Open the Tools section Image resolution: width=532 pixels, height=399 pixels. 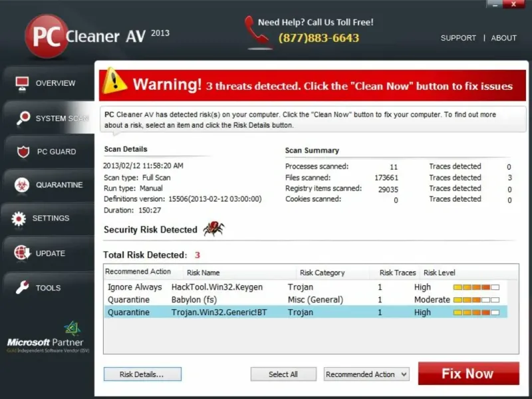tap(49, 288)
